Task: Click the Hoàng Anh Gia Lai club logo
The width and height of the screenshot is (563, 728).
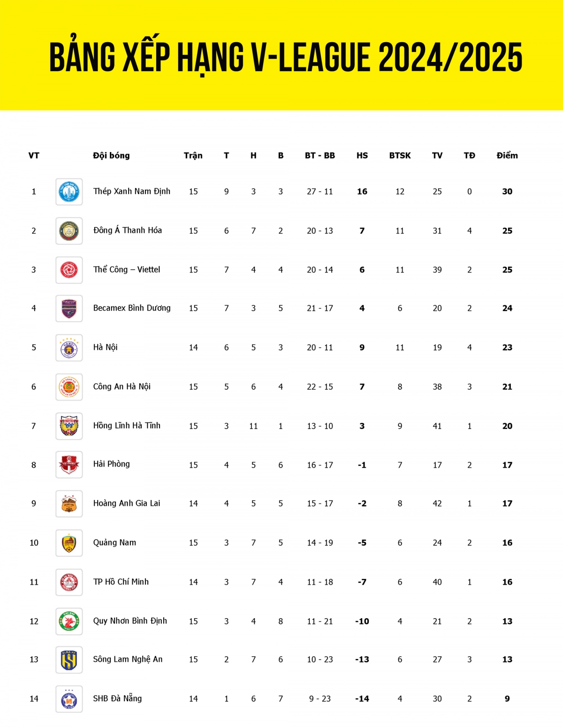Action: coord(69,504)
